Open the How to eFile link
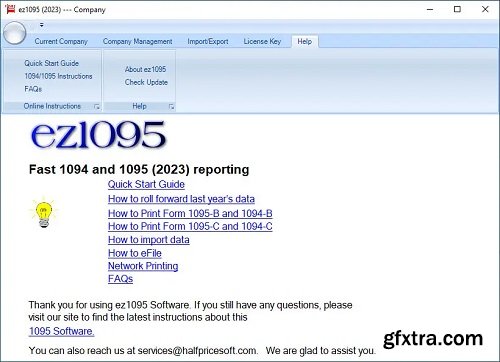Viewport: 500px width, 362px height. click(x=135, y=253)
